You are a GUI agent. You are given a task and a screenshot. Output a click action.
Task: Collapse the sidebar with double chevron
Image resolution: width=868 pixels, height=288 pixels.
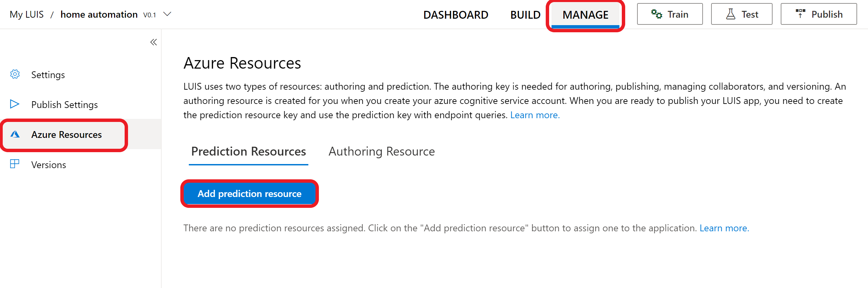point(153,42)
